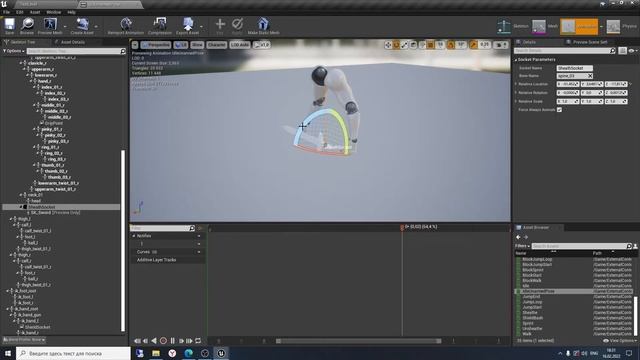Open the Create Asset dropdown arrow
Viewport: 640px width, 360px height.
(97, 27)
